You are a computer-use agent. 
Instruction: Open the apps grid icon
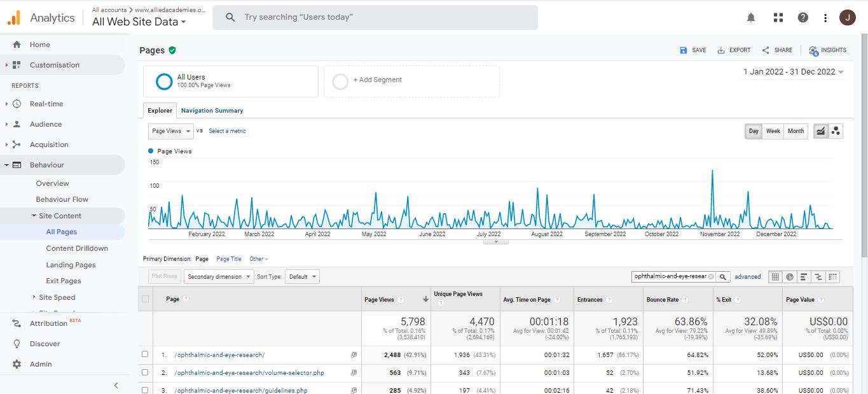click(x=778, y=18)
